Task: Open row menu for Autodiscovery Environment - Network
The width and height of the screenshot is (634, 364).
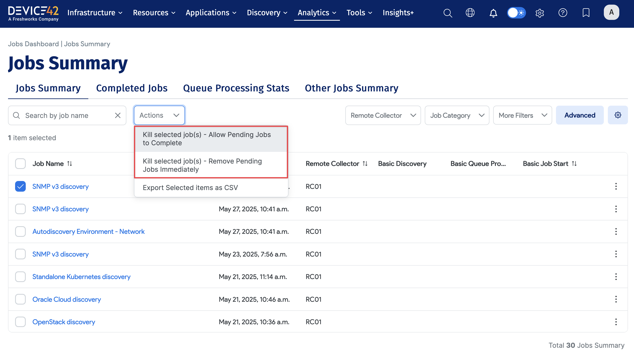Action: click(616, 231)
